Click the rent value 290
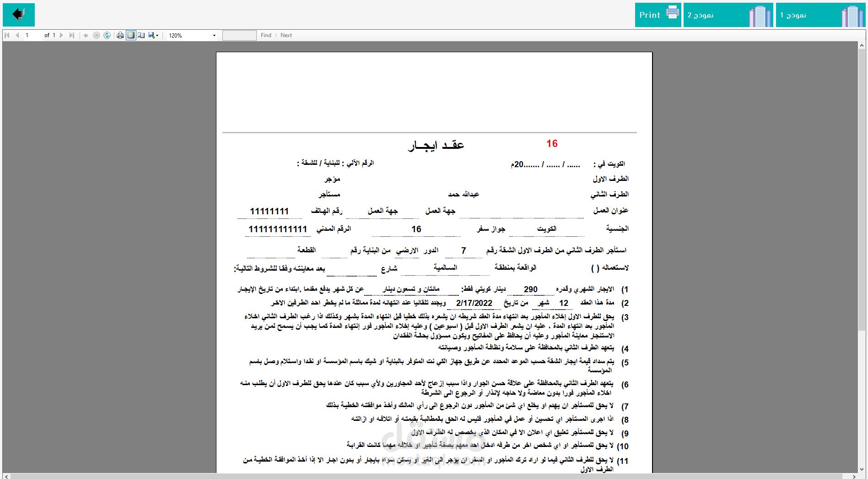The height and width of the screenshot is (479, 868). [531, 289]
